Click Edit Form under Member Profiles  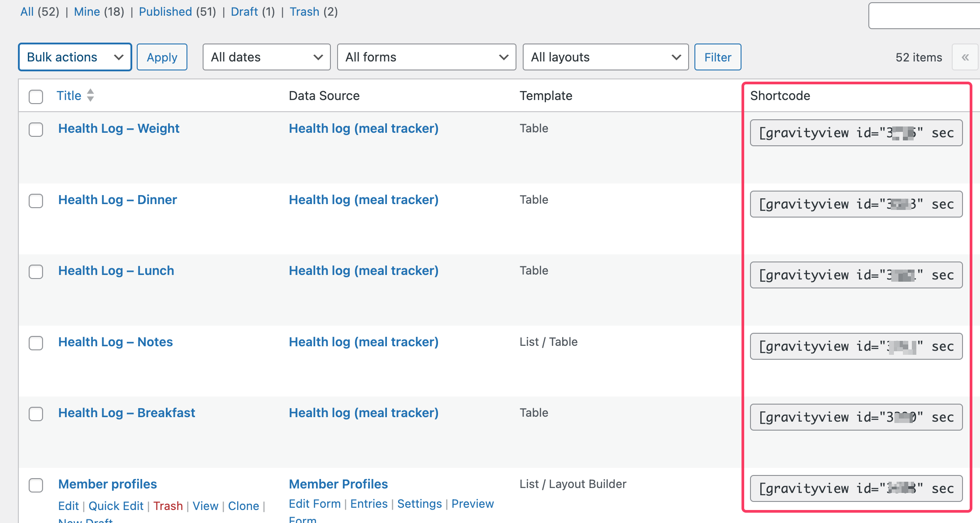tap(315, 504)
